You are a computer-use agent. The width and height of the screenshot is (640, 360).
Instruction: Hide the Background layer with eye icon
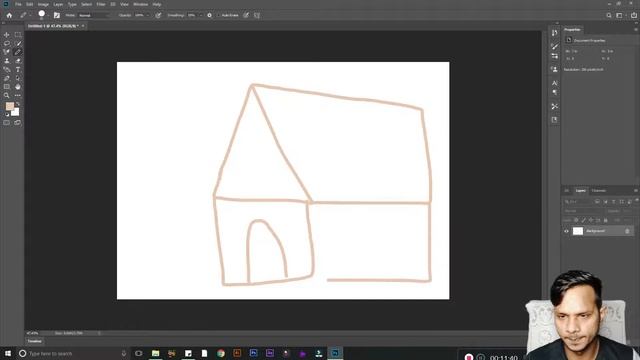[566, 231]
